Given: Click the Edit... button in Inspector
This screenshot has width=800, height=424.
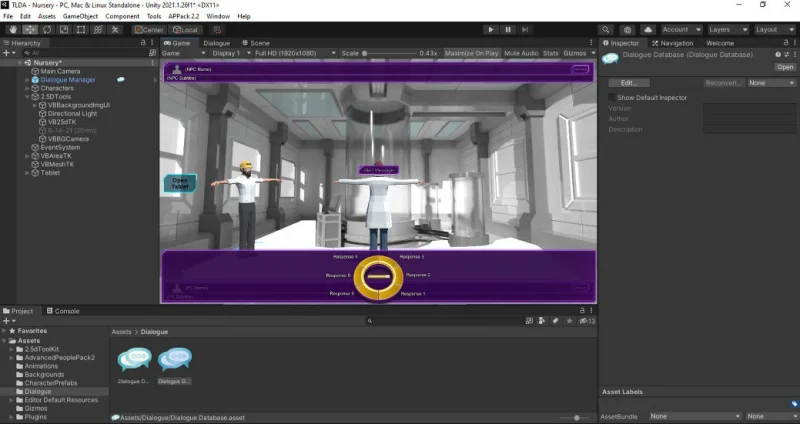Looking at the screenshot, I should pos(628,83).
